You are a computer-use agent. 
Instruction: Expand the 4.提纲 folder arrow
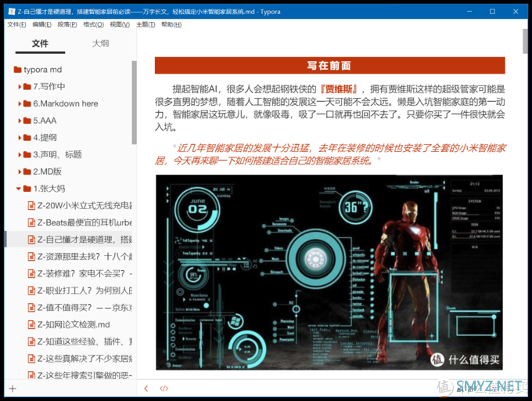pos(20,138)
